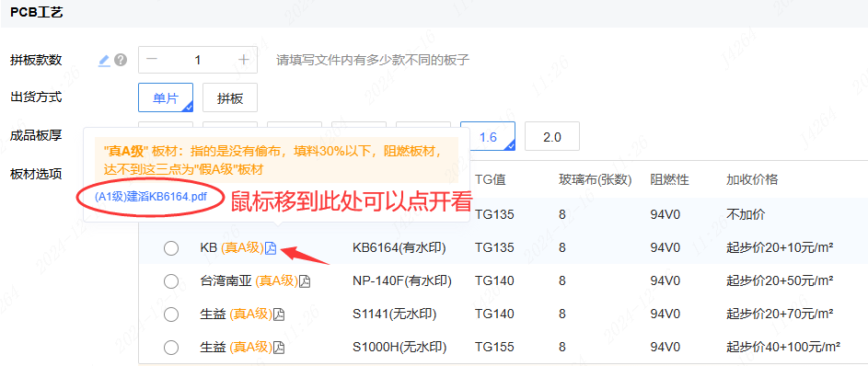Select the 台湾南亚 (真A级) radio button
Screen dimensions: 868x366
pos(171,282)
